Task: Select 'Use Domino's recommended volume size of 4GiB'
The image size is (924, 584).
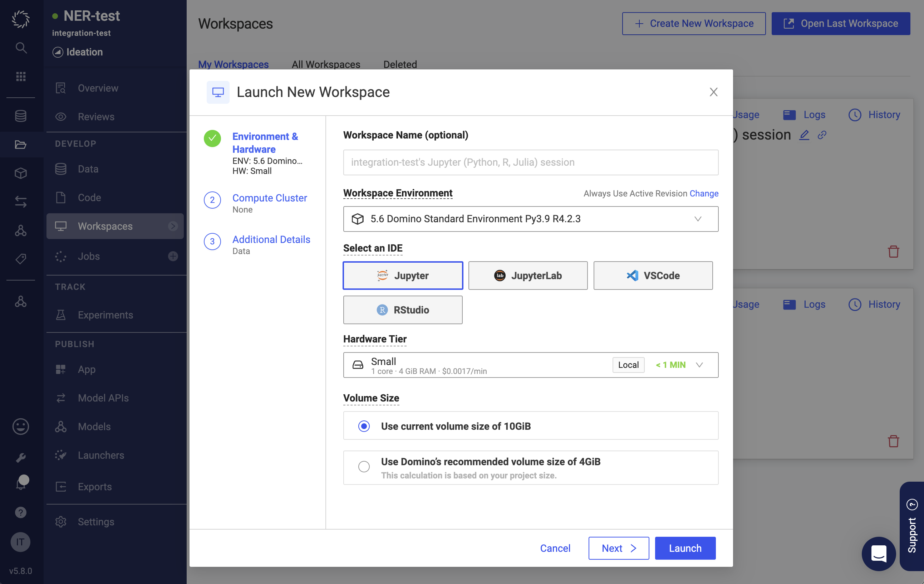Action: pos(363,467)
